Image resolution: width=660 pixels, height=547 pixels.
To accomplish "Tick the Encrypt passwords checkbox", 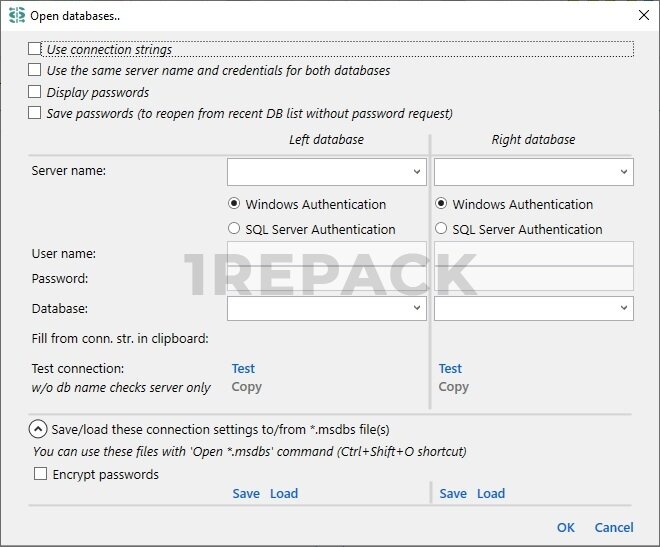I will (41, 475).
